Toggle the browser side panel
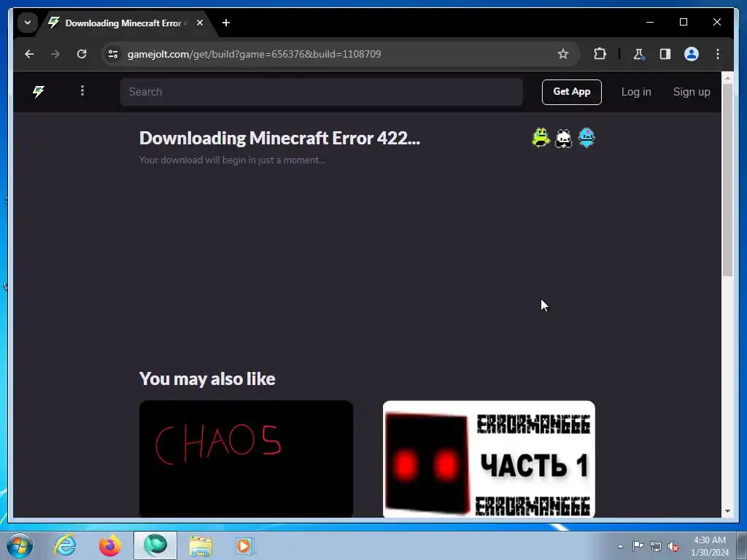The width and height of the screenshot is (747, 560). 665,54
